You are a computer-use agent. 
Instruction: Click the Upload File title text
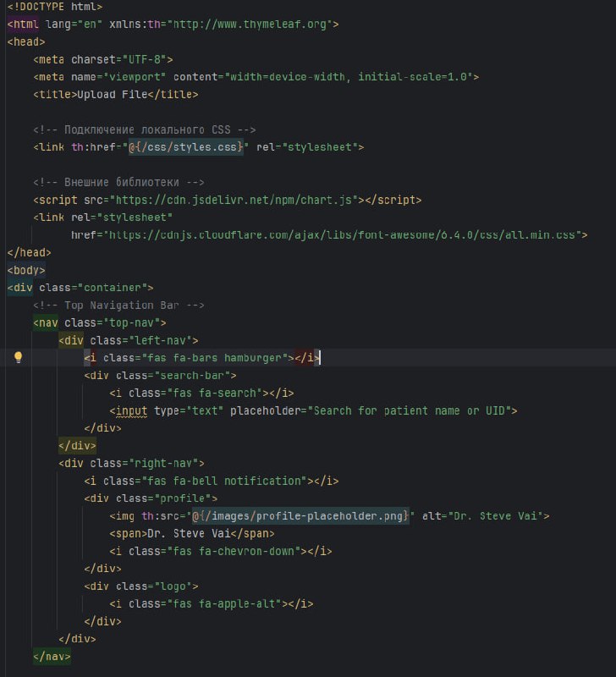coord(113,95)
